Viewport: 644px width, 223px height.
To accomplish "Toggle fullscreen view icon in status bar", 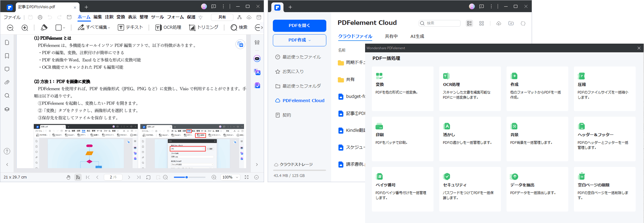I will 247,177.
